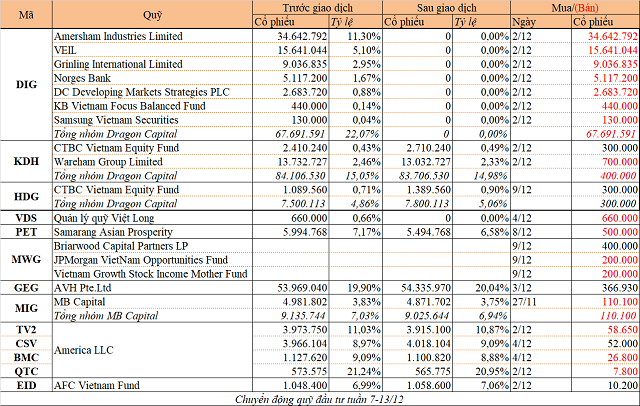Screen dimensions: 640x406
Task: Select the 'Norges Bank' cell
Action: (x=82, y=78)
